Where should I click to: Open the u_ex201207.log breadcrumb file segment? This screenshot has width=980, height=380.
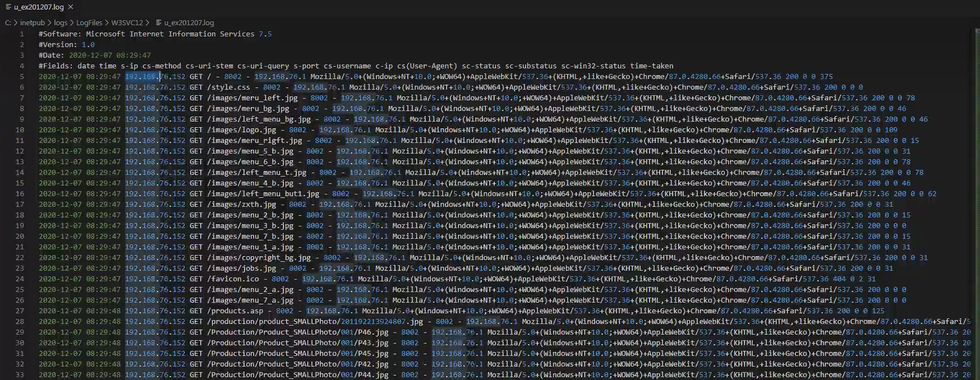click(x=185, y=23)
